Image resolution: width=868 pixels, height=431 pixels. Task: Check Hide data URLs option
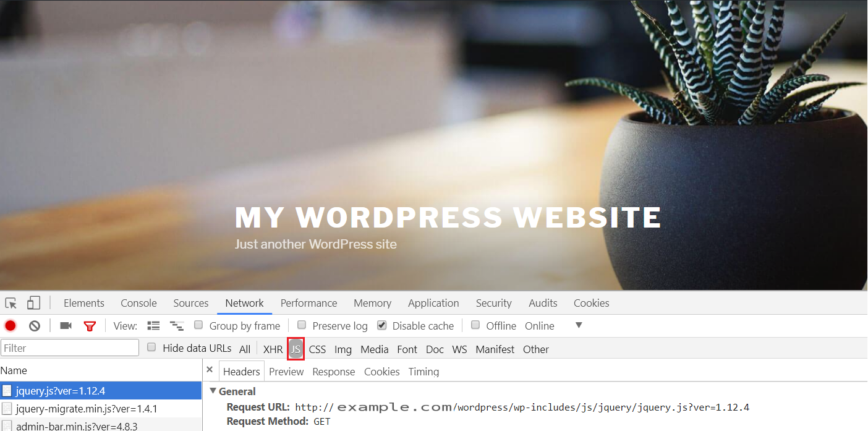click(x=151, y=348)
